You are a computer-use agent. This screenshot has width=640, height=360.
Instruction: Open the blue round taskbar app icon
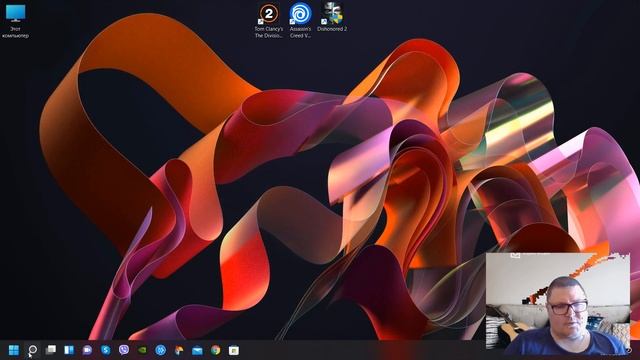click(x=161, y=350)
